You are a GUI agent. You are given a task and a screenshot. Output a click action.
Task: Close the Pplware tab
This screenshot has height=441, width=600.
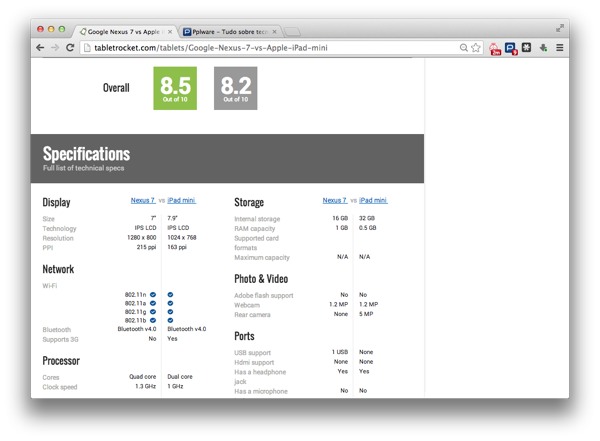point(274,32)
